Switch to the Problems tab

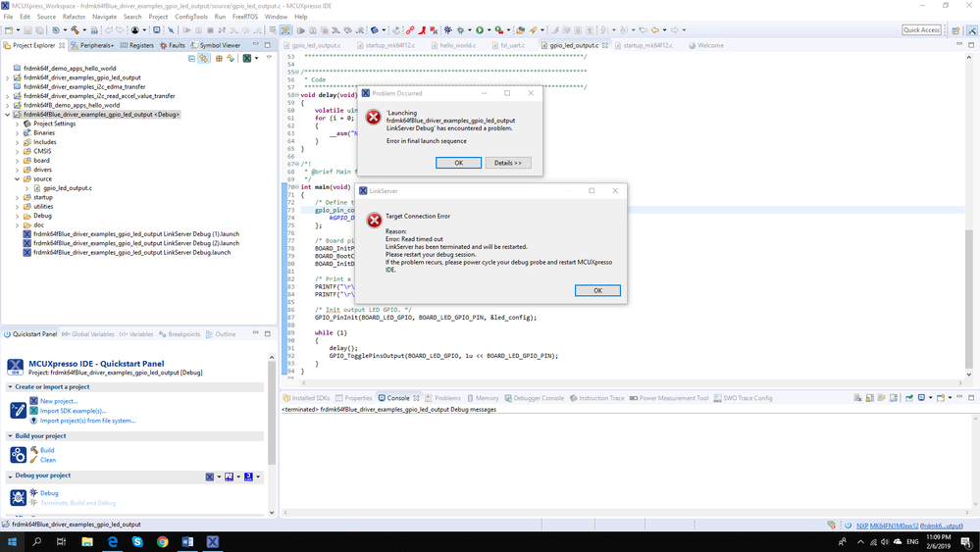pos(443,398)
